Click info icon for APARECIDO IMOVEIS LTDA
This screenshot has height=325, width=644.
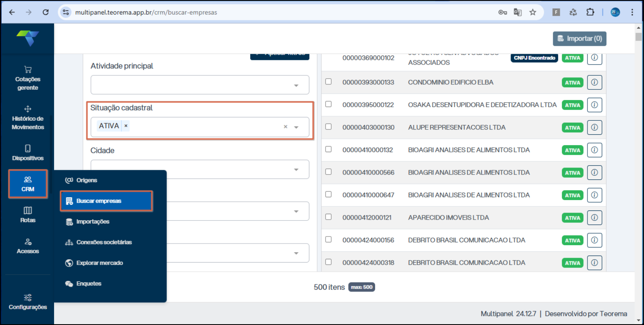594,217
